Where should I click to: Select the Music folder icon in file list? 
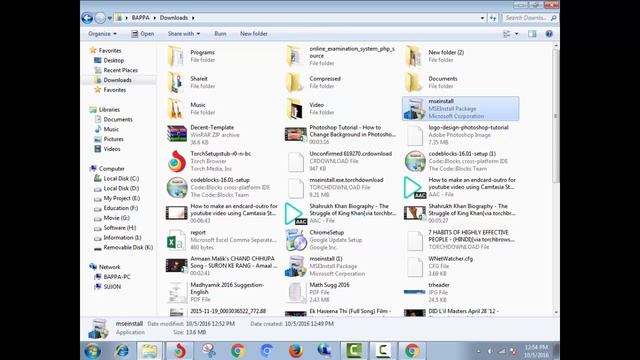tap(176, 109)
